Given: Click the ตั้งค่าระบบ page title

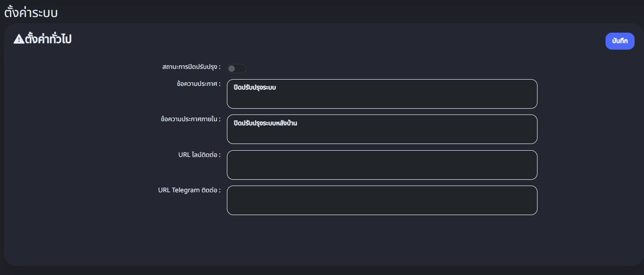Looking at the screenshot, I should coord(31,13).
